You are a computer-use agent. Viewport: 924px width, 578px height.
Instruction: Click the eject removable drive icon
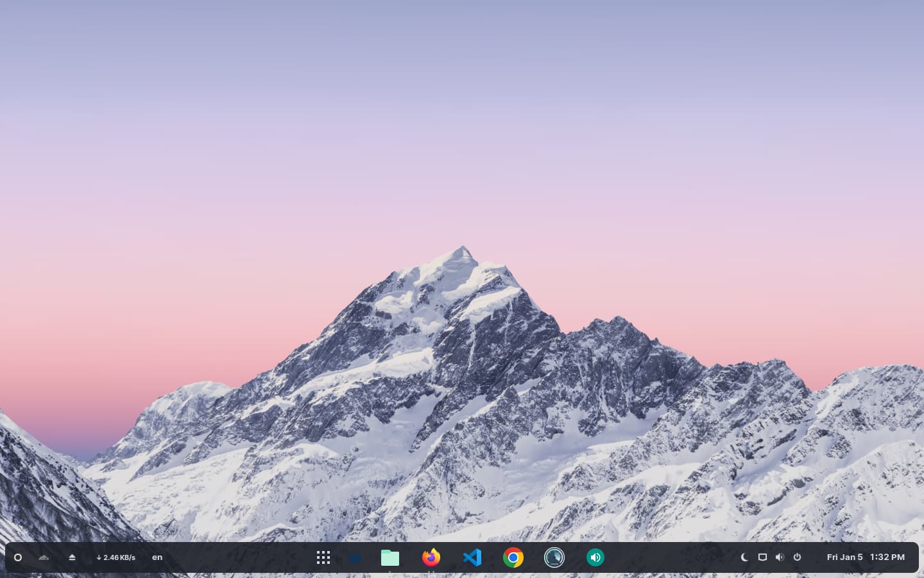tap(72, 557)
